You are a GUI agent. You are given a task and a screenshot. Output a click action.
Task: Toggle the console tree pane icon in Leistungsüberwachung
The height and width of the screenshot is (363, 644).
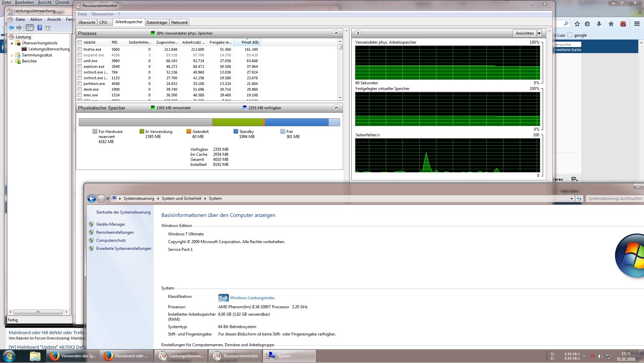pos(30,28)
